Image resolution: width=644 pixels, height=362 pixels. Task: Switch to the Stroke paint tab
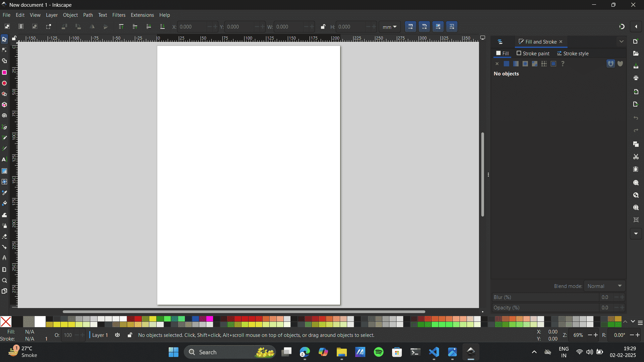(x=533, y=53)
